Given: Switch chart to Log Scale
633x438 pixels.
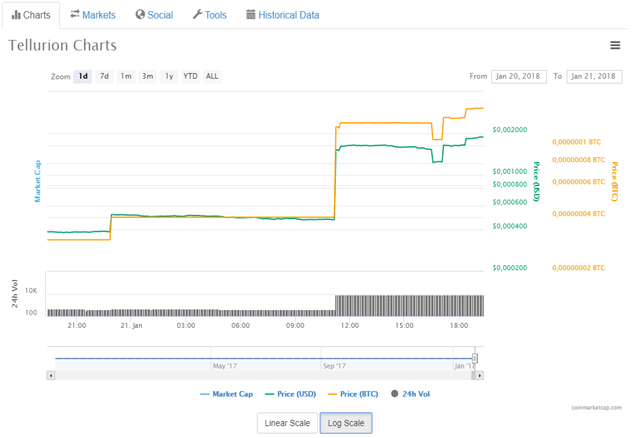Looking at the screenshot, I should [x=346, y=423].
